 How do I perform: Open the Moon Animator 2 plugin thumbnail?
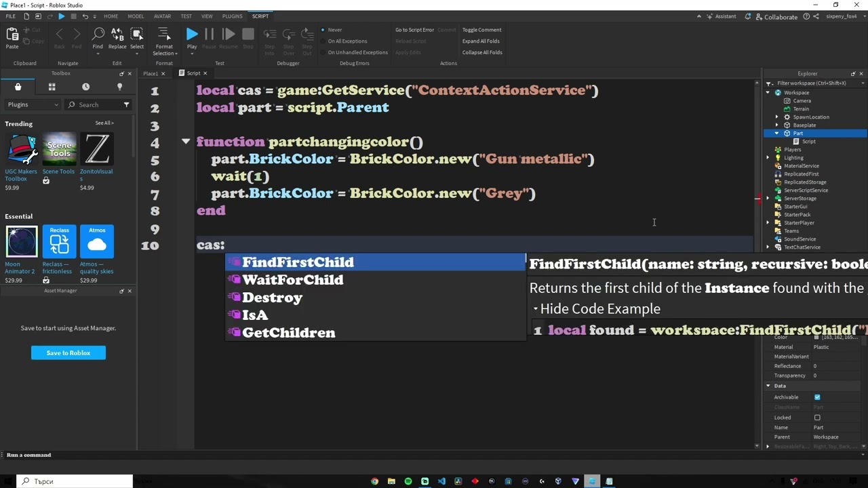(x=22, y=241)
